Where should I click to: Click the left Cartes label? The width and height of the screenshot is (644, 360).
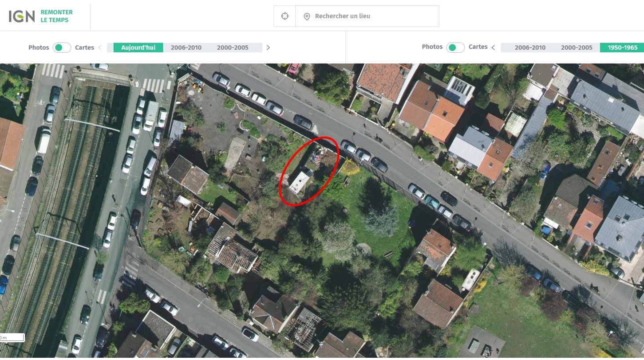tap(84, 47)
